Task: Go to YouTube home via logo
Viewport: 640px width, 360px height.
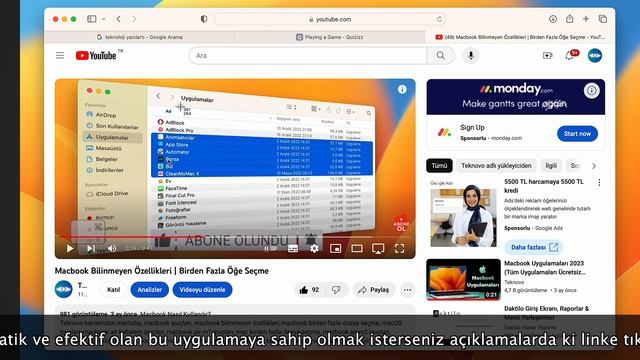Action: click(96, 56)
